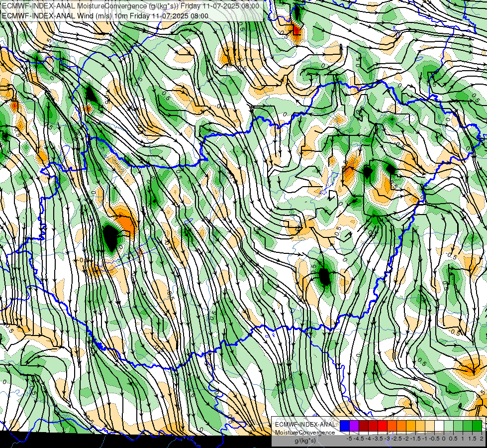Click the 1.5 tick label in legend
Screen dimensions: 487x448
point(473,439)
